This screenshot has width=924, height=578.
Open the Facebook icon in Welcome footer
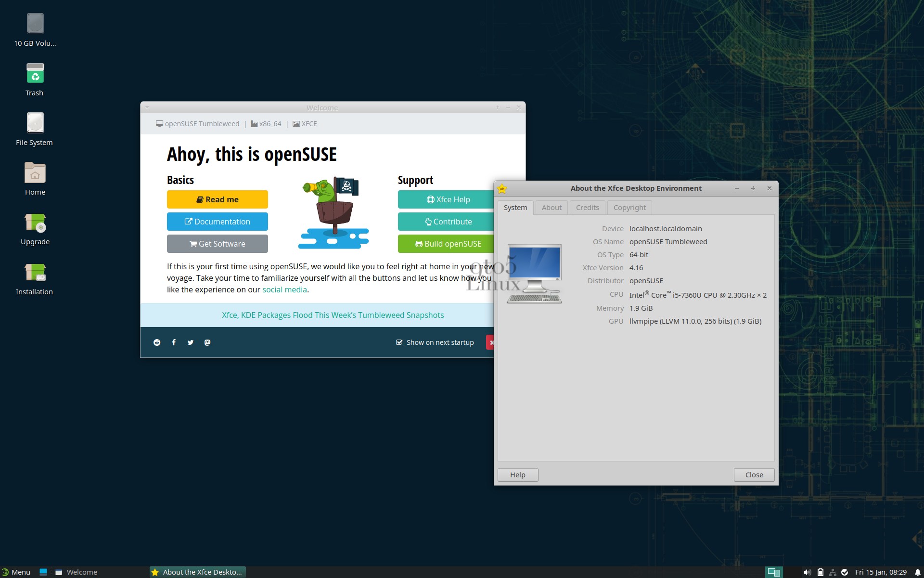(x=174, y=342)
